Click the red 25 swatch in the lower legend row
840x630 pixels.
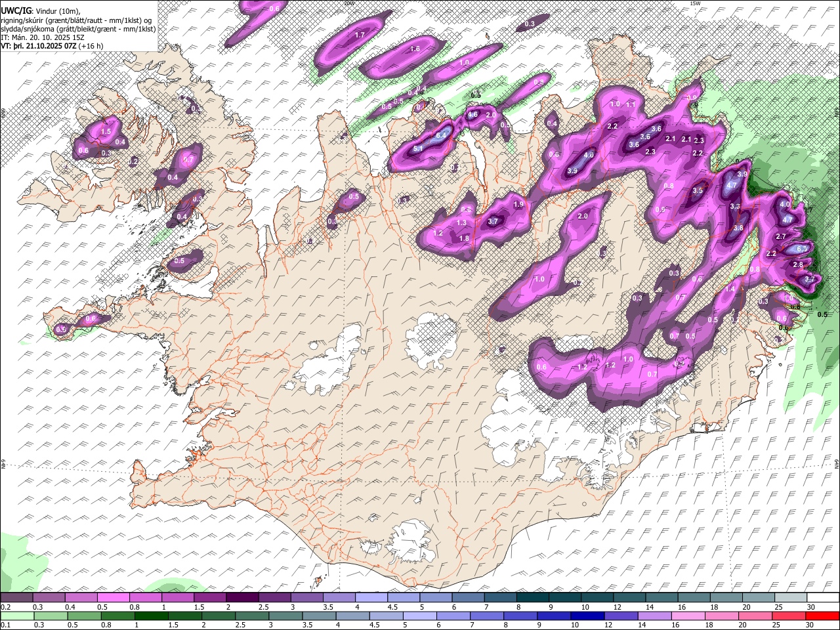pos(789,616)
